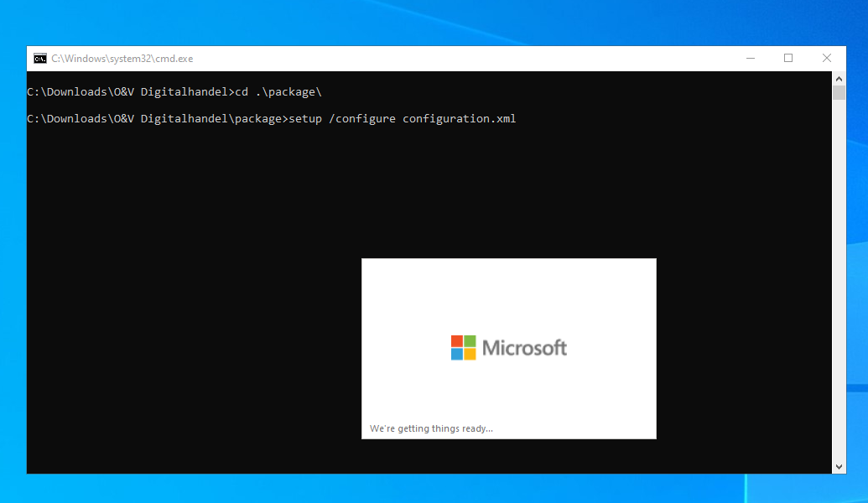Click the "We're getting things ready..." status text

pyautogui.click(x=431, y=428)
